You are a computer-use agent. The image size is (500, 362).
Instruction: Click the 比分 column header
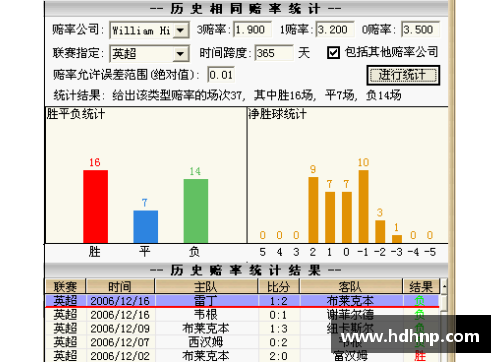[x=279, y=286]
